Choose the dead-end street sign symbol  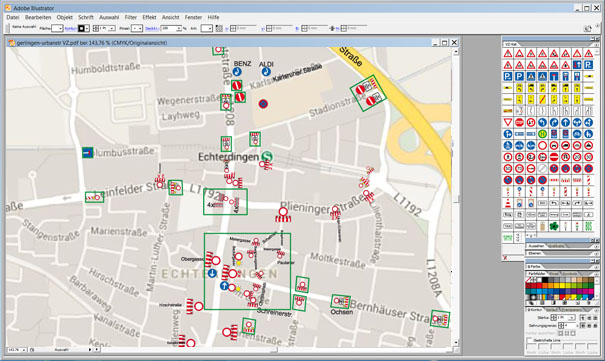tap(554, 76)
